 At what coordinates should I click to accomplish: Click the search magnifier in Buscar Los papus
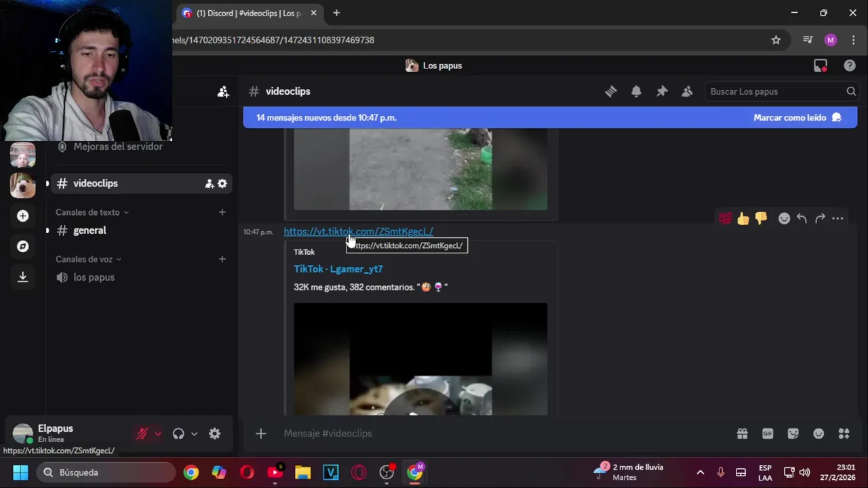pyautogui.click(x=851, y=91)
